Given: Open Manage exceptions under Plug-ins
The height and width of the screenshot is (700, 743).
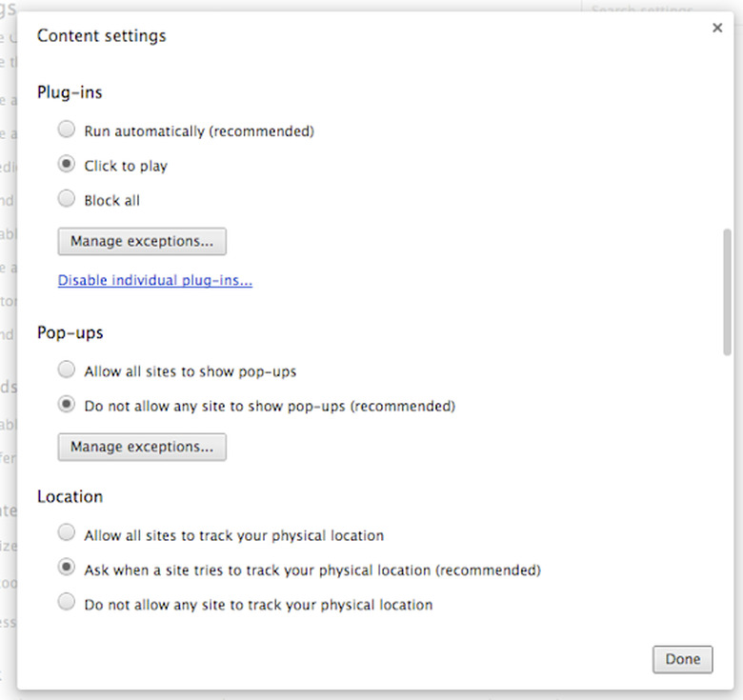Looking at the screenshot, I should tap(142, 242).
